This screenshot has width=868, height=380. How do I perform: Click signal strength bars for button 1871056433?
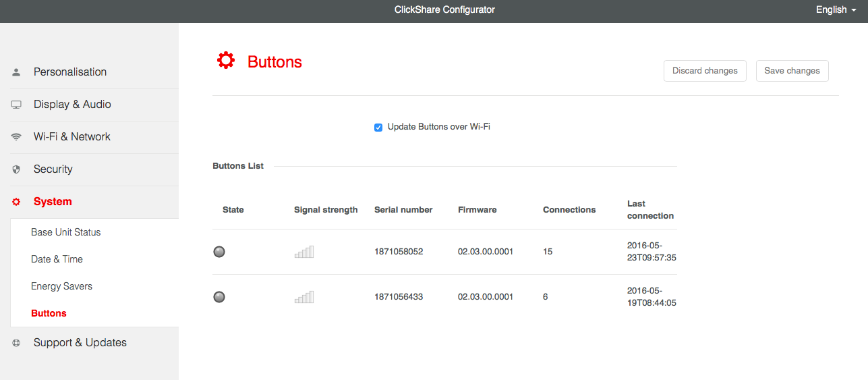tap(304, 297)
